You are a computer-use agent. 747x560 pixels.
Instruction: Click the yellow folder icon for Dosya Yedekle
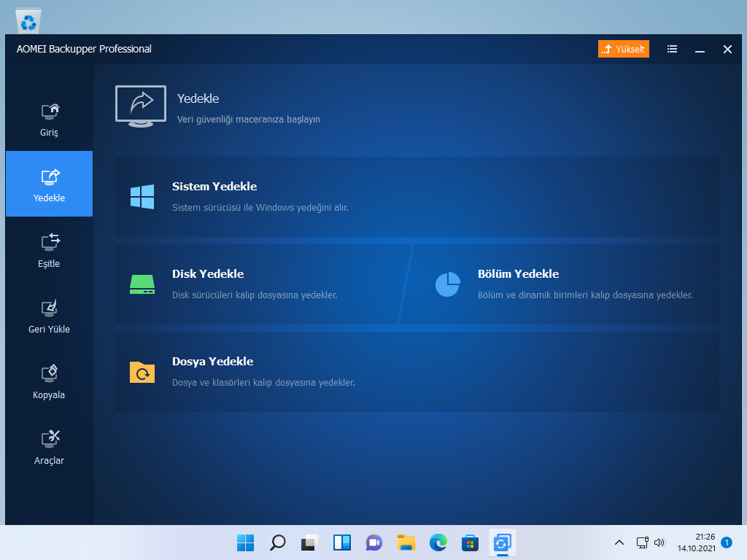(x=142, y=372)
